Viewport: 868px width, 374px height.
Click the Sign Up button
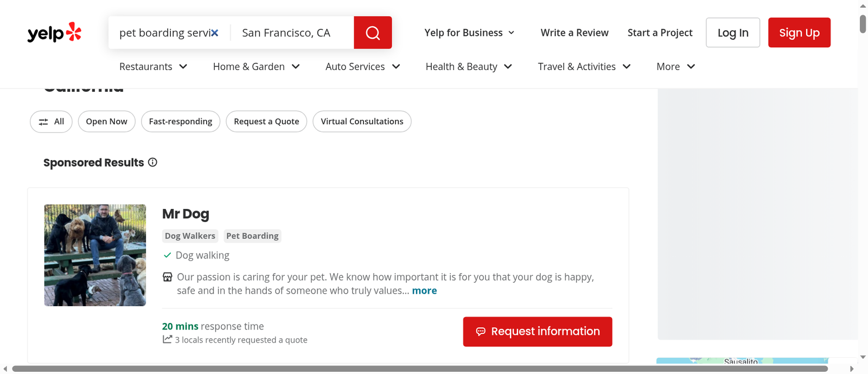[x=799, y=33]
